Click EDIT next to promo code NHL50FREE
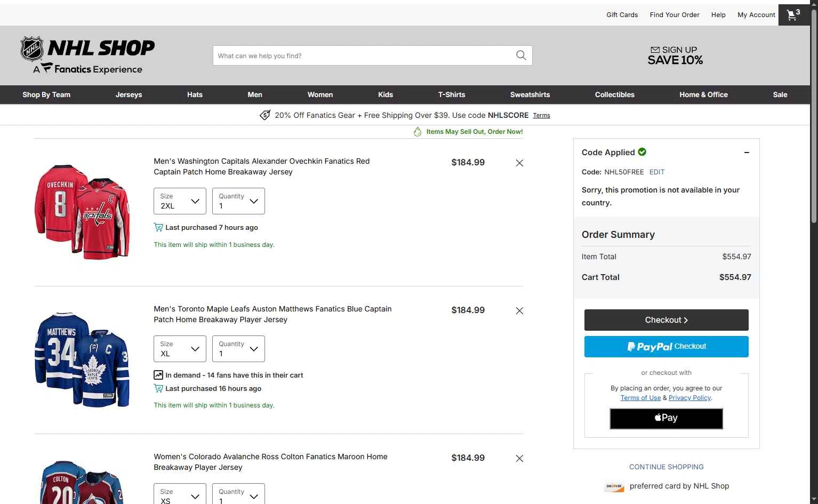The height and width of the screenshot is (504, 818). [x=657, y=172]
